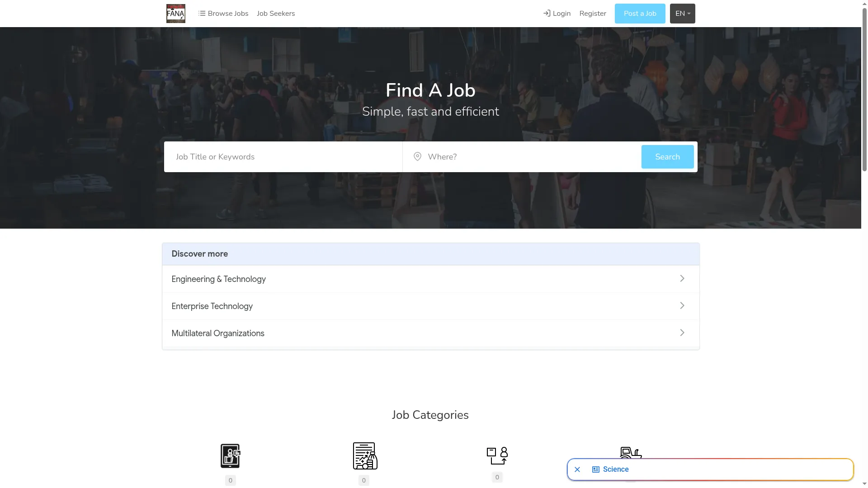
Task: Select the report and bottle category icon
Action: point(365,455)
